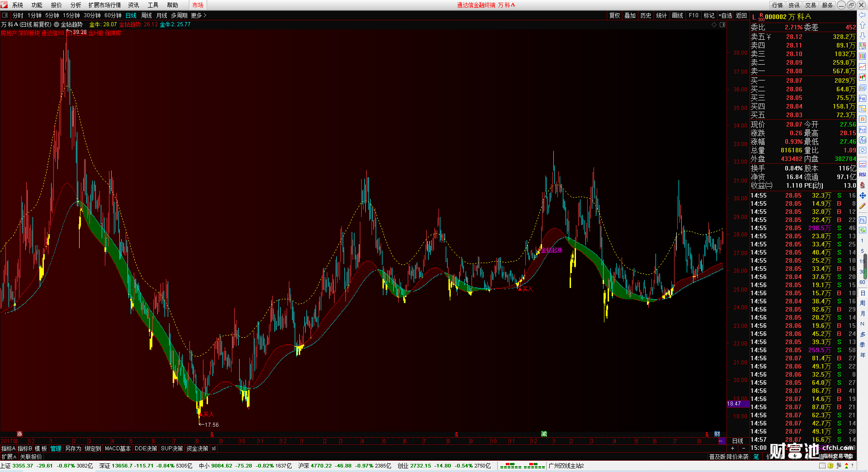Open the 统计 statistics dropdown
868x472 pixels.
(661, 15)
